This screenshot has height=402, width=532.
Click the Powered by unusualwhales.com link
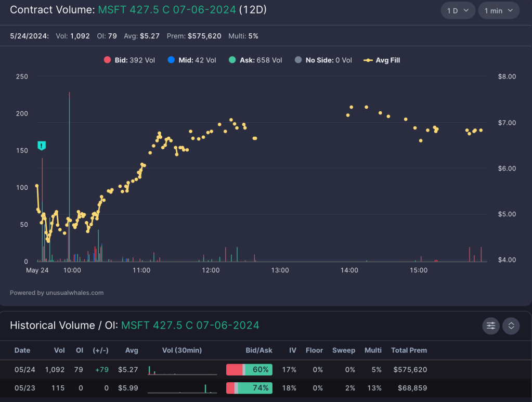[57, 293]
